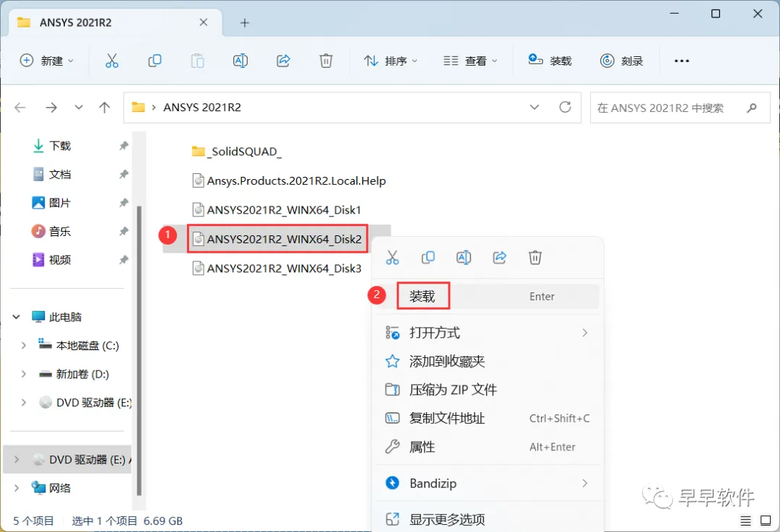This screenshot has height=532, width=780.
Task: Select 本地磁盘 (C:) drive
Action: tap(79, 345)
